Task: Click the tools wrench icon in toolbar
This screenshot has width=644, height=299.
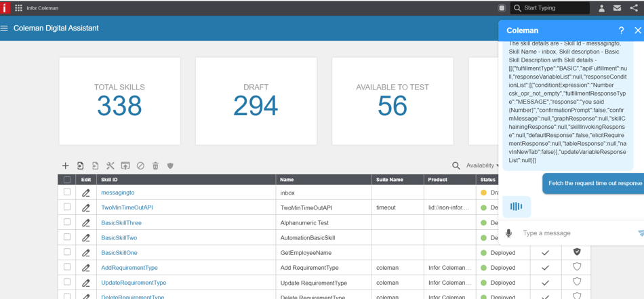Action: click(110, 165)
